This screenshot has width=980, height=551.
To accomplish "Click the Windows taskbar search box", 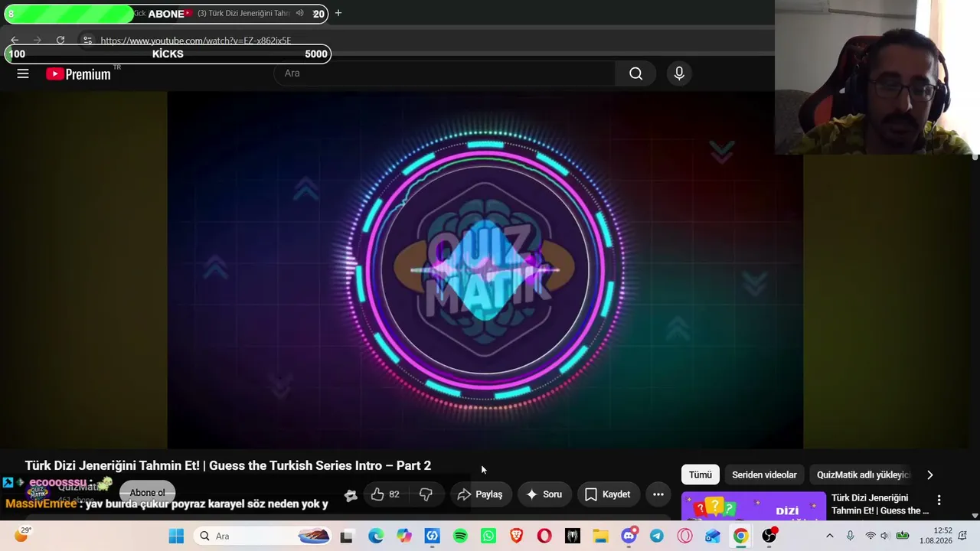I will 264,536.
